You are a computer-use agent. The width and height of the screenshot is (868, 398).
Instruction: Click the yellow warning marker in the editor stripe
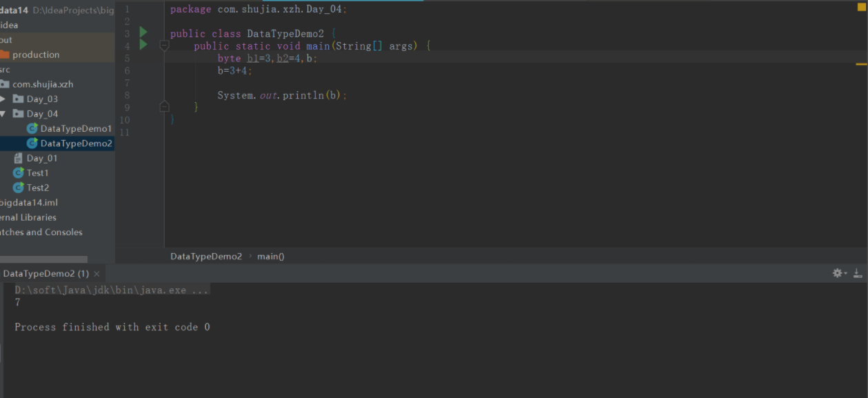pyautogui.click(x=861, y=64)
